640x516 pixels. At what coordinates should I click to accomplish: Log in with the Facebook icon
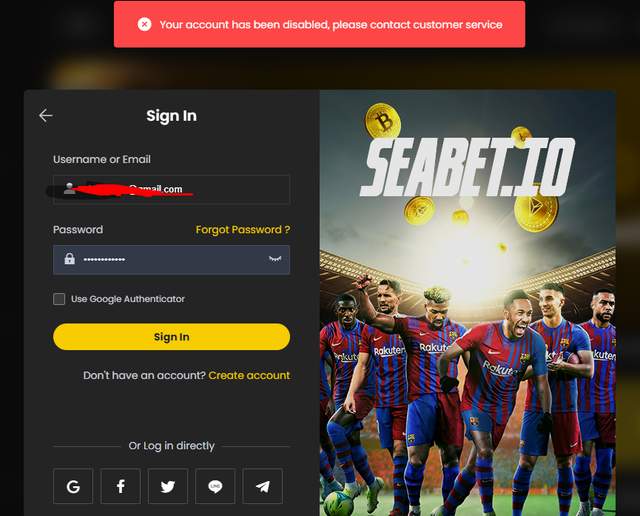[120, 486]
